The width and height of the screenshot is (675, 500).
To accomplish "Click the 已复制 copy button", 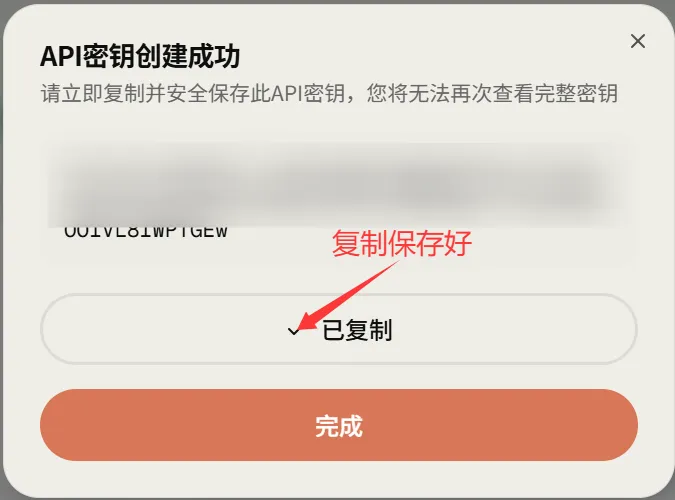I will (x=339, y=329).
